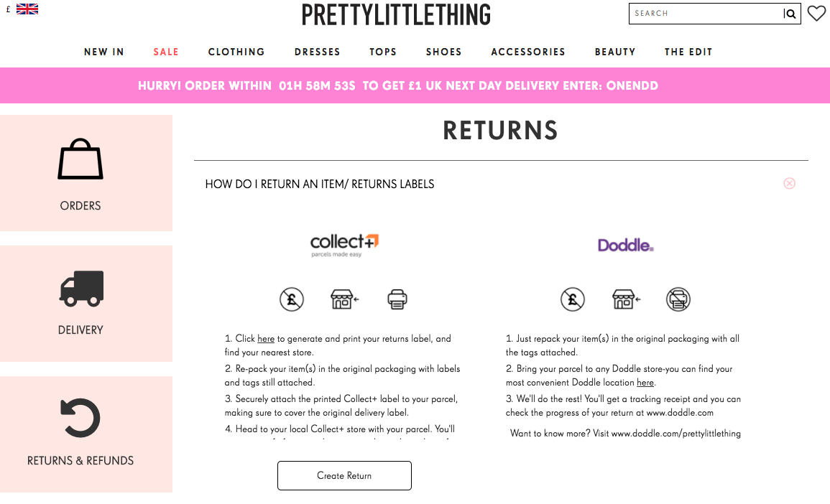Expand the 'How do I return an item' heading
The height and width of the screenshot is (504, 830).
[x=319, y=184]
